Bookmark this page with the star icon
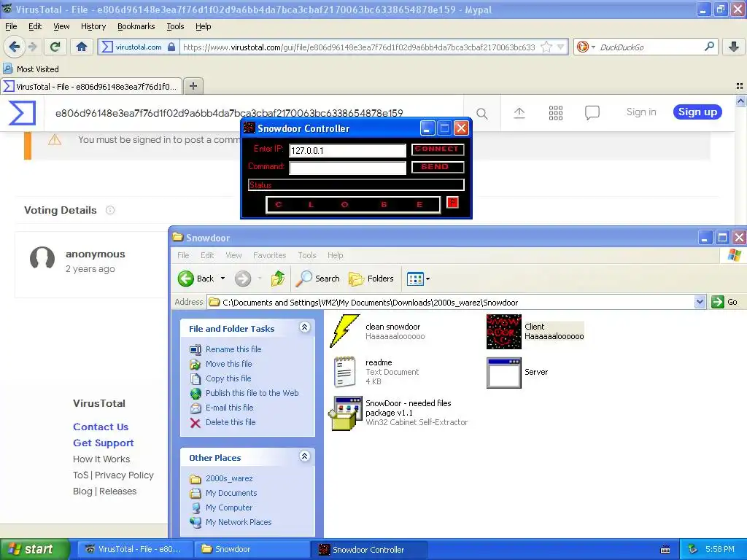Screen dimensions: 747x560 (x=546, y=47)
